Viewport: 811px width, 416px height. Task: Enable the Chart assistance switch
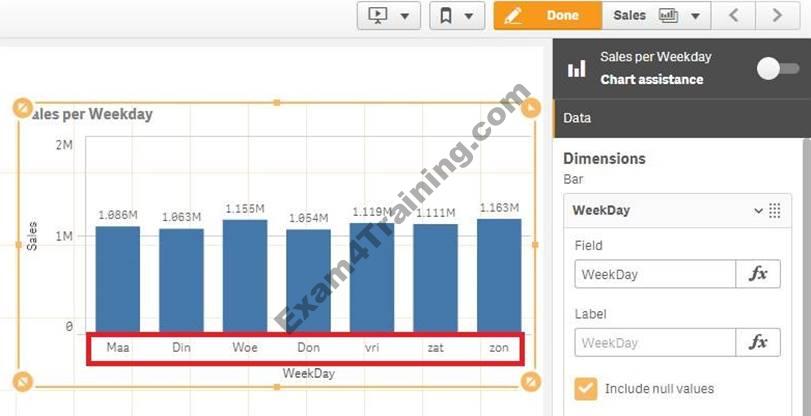click(778, 69)
